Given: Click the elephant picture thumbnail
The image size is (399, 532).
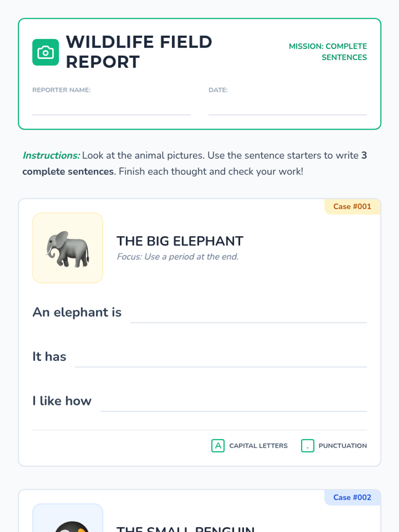Looking at the screenshot, I should click(x=68, y=248).
